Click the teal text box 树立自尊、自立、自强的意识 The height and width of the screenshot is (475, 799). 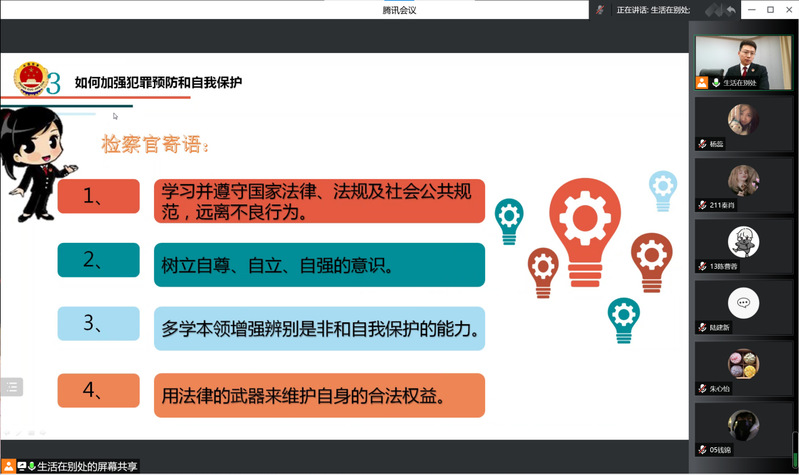pos(319,265)
